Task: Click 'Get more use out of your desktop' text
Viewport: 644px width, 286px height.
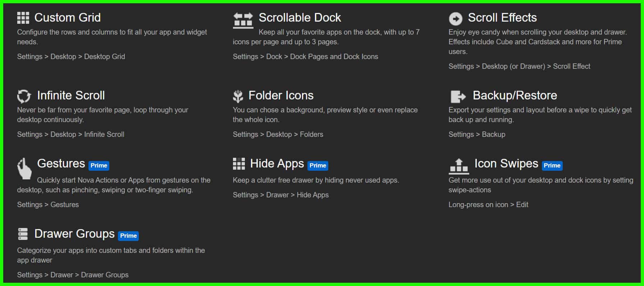Action: (x=541, y=185)
